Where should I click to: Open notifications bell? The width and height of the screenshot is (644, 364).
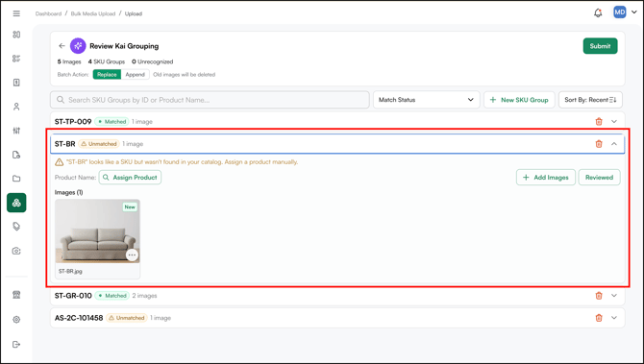tap(598, 12)
